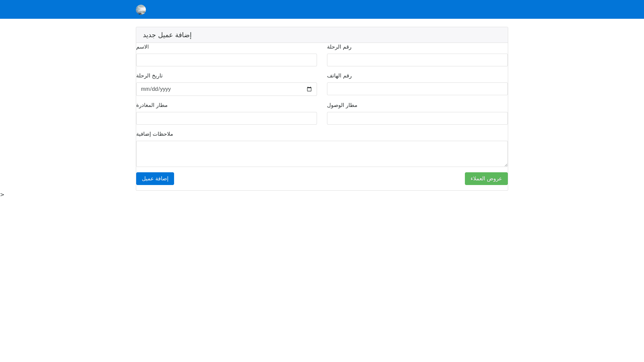The image size is (644, 362).
Task: Click the تاريخ الرحلة label text
Action: 149,76
